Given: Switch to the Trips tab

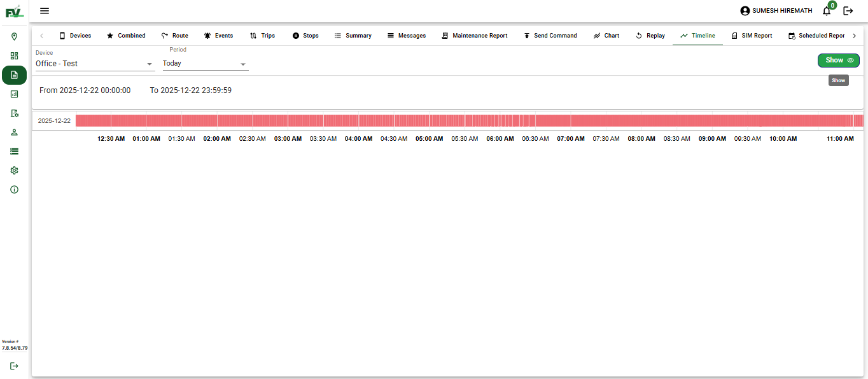Looking at the screenshot, I should (262, 36).
